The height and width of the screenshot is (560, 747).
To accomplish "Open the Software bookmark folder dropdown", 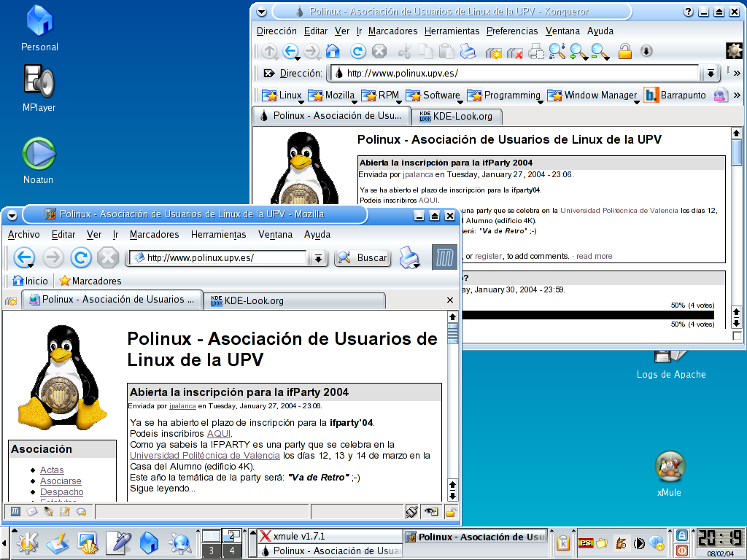I will pyautogui.click(x=433, y=96).
